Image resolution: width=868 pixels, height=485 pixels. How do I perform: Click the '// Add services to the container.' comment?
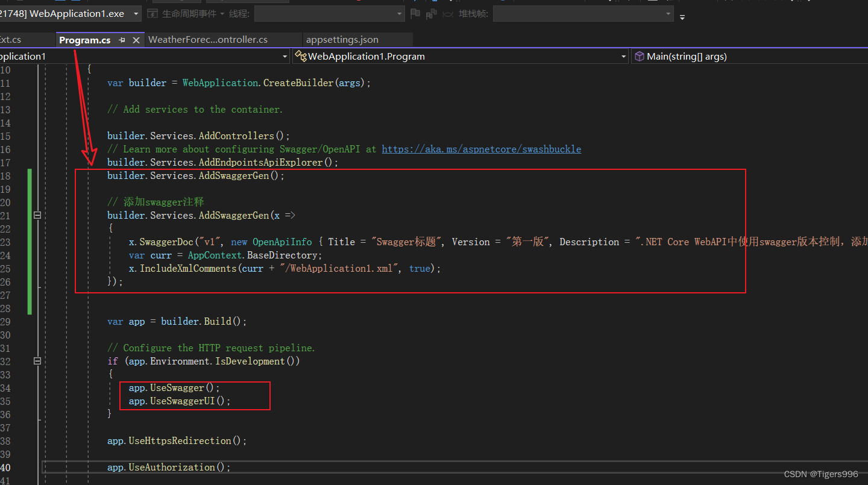coord(195,109)
